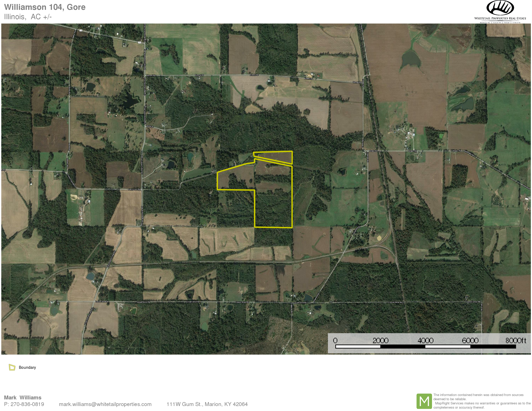This screenshot has width=532, height=411.
Task: Click the Boundary legend text label
Action: click(x=27, y=367)
